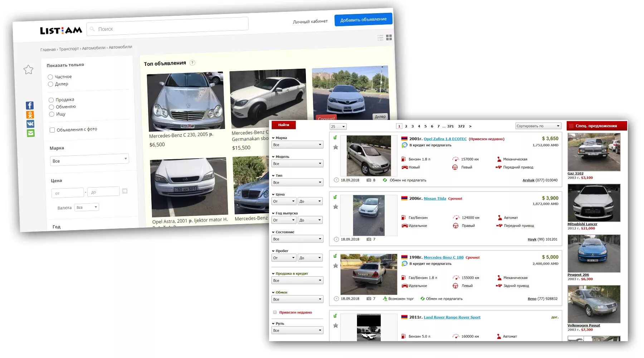Open the Volkswagen Passat special offer link
The width and height of the screenshot is (644, 358).
[584, 325]
